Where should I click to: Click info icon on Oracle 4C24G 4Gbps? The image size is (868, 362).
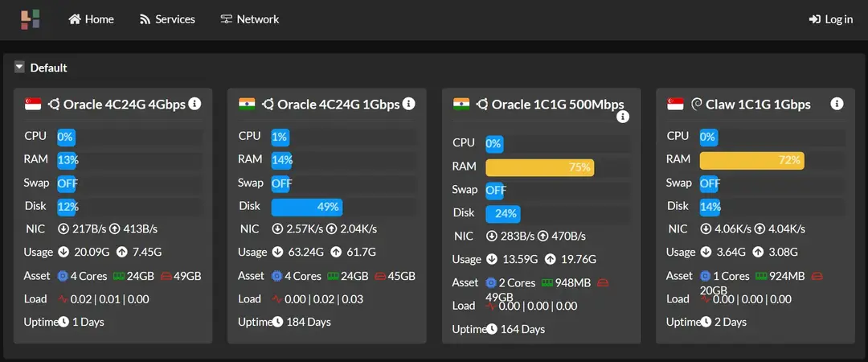tap(194, 104)
